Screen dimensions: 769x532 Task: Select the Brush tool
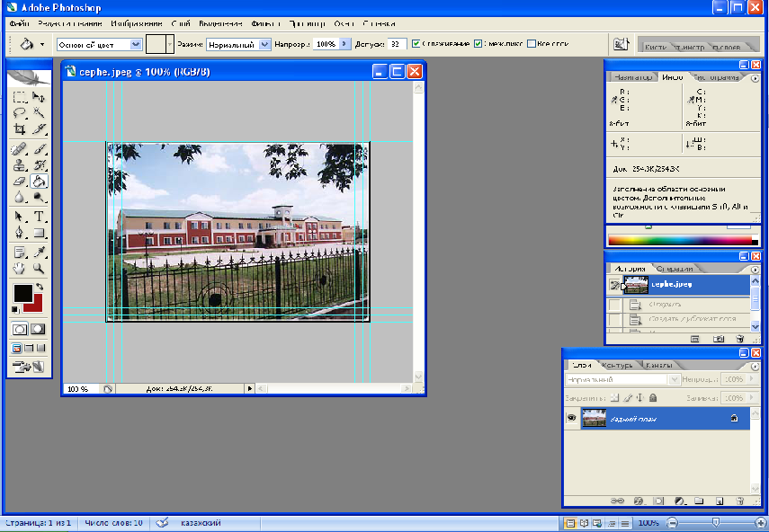(39, 149)
